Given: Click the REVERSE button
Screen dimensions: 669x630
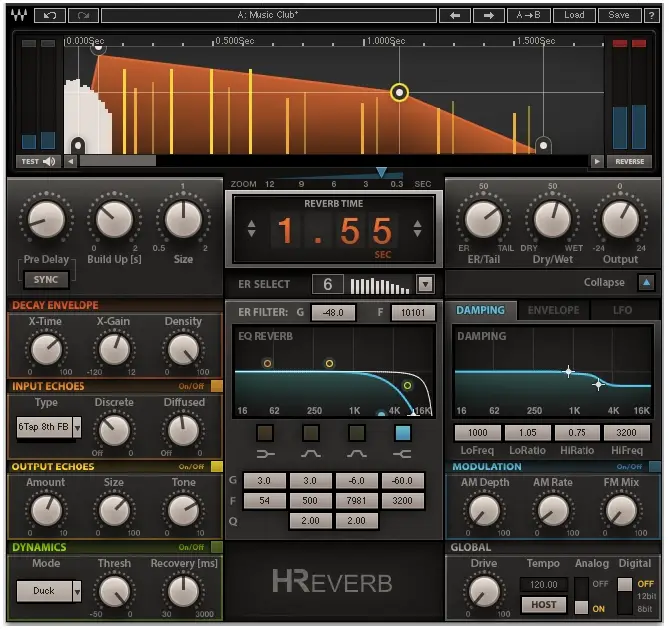Looking at the screenshot, I should pyautogui.click(x=629, y=162).
